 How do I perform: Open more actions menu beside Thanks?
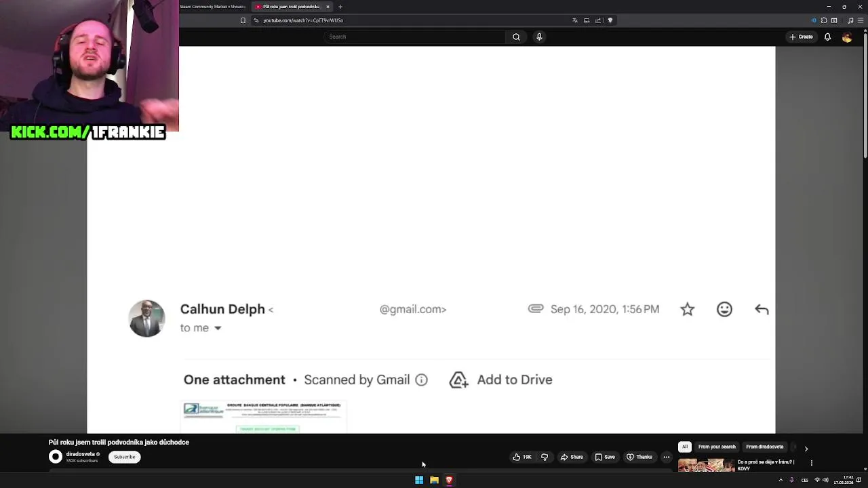[x=667, y=457]
